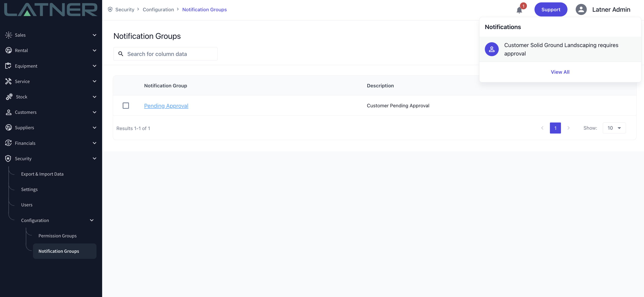The height and width of the screenshot is (297, 644).
Task: Click the Sales sidebar icon
Action: pos(8,35)
